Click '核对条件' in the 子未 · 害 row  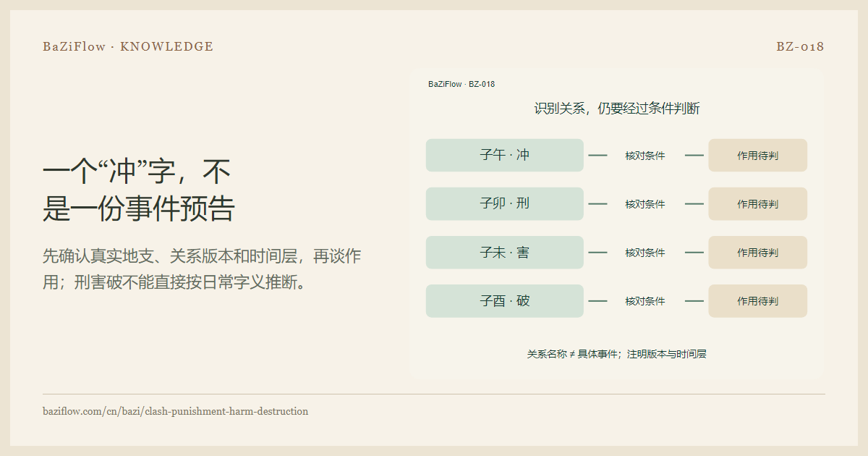[x=645, y=253]
